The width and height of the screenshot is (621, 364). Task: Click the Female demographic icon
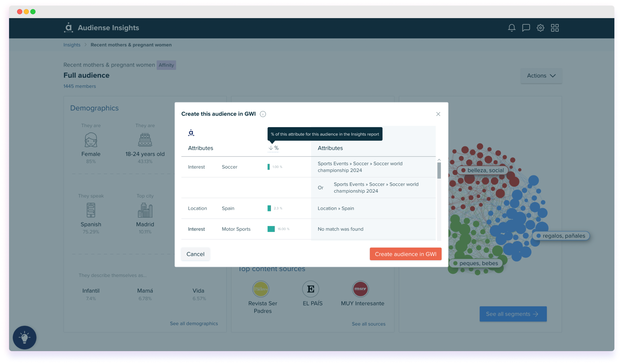(91, 140)
